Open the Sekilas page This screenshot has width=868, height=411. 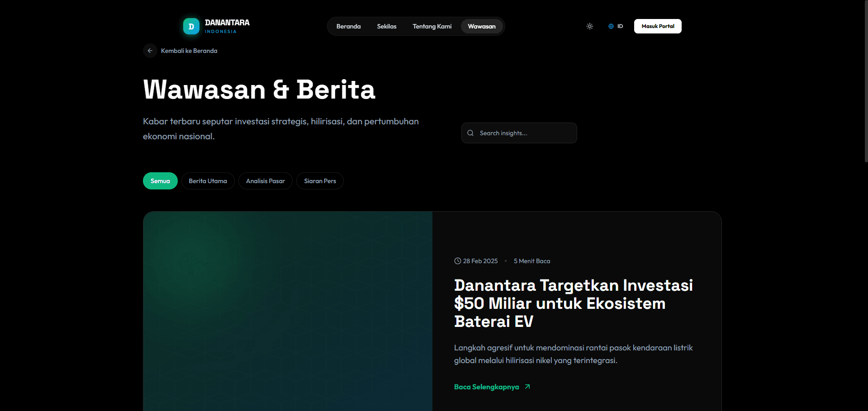click(386, 26)
